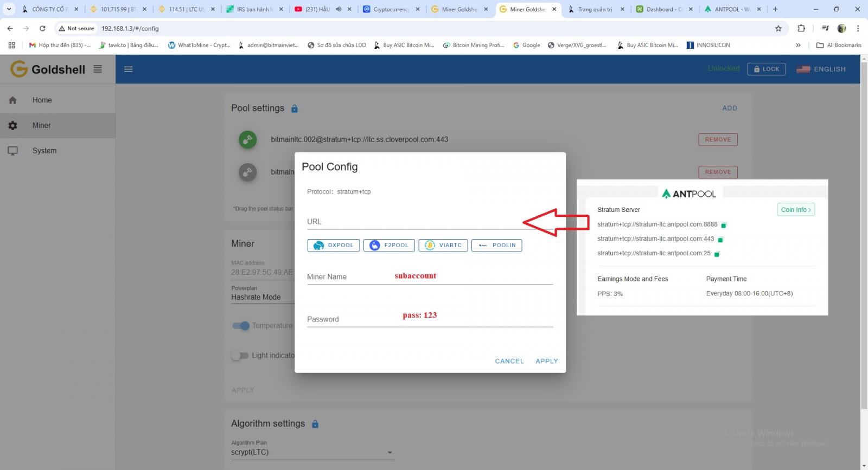Open the tab search dropdown arrow

point(9,9)
